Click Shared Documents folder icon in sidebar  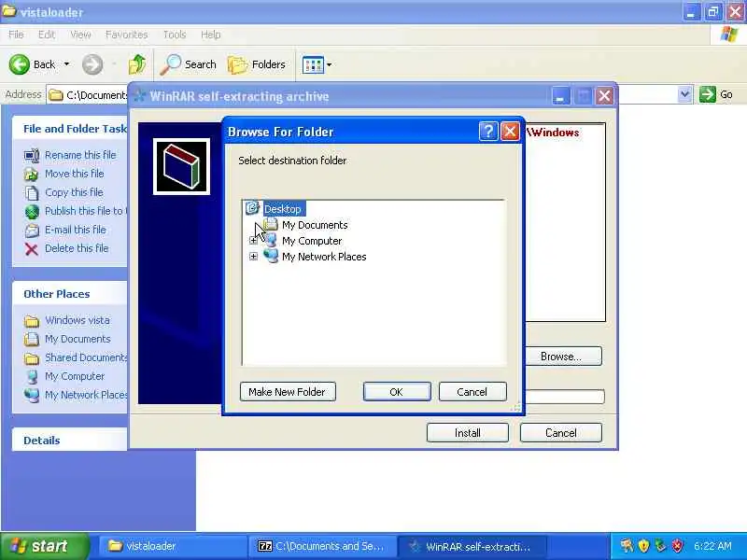click(32, 358)
